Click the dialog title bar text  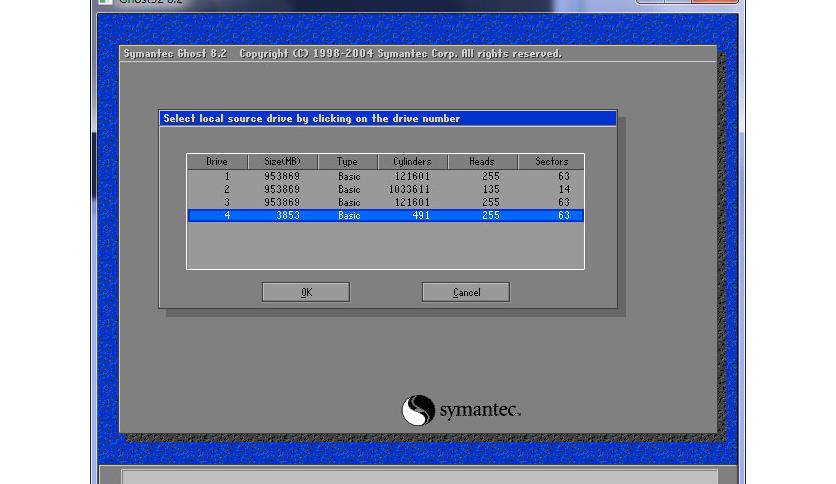pyautogui.click(x=311, y=118)
